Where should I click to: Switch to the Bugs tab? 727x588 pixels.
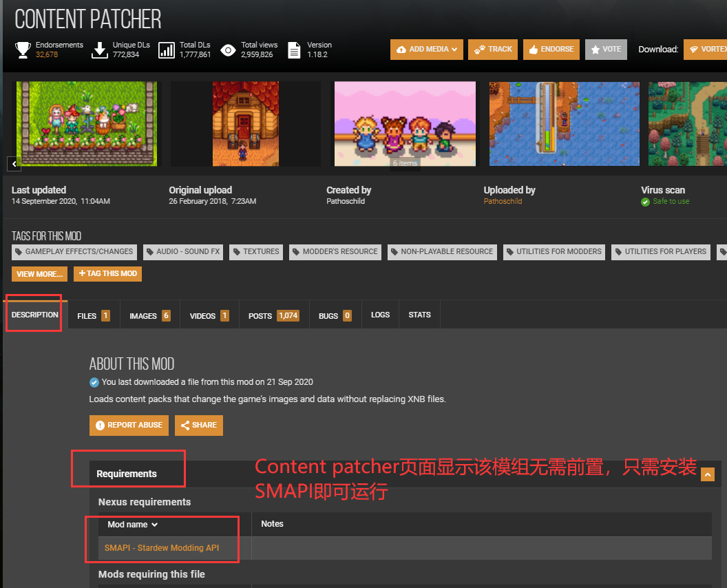click(x=335, y=316)
